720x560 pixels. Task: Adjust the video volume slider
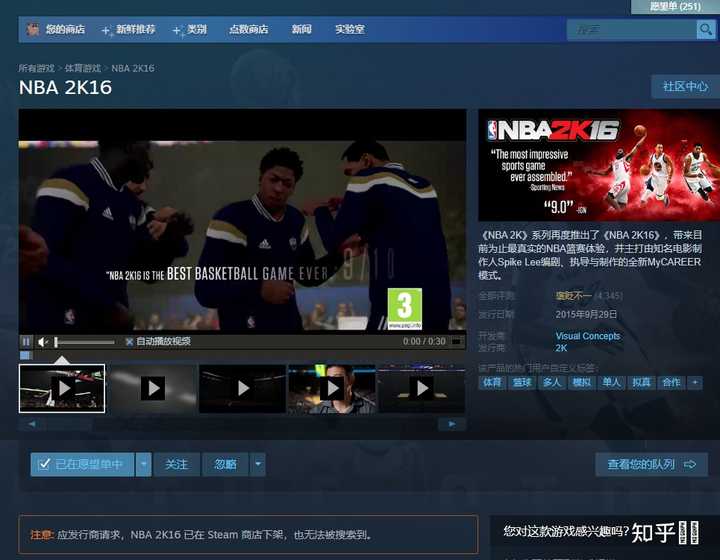pos(84,342)
